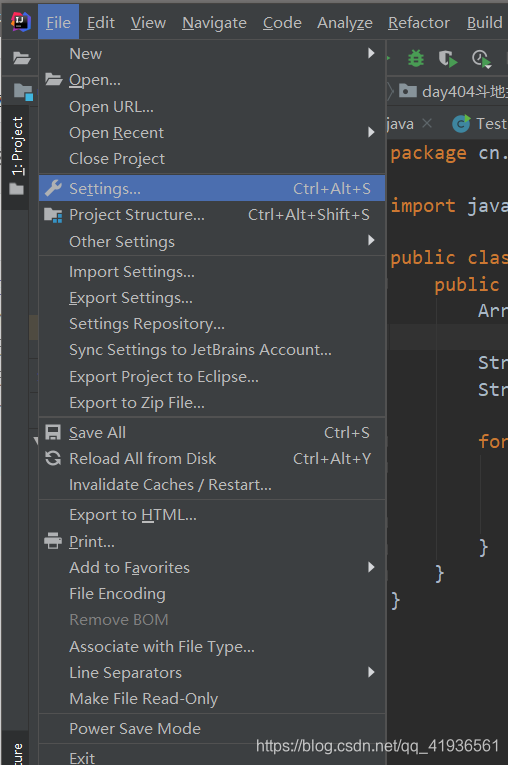Click the green Debug bug icon
The image size is (508, 765).
click(416, 59)
